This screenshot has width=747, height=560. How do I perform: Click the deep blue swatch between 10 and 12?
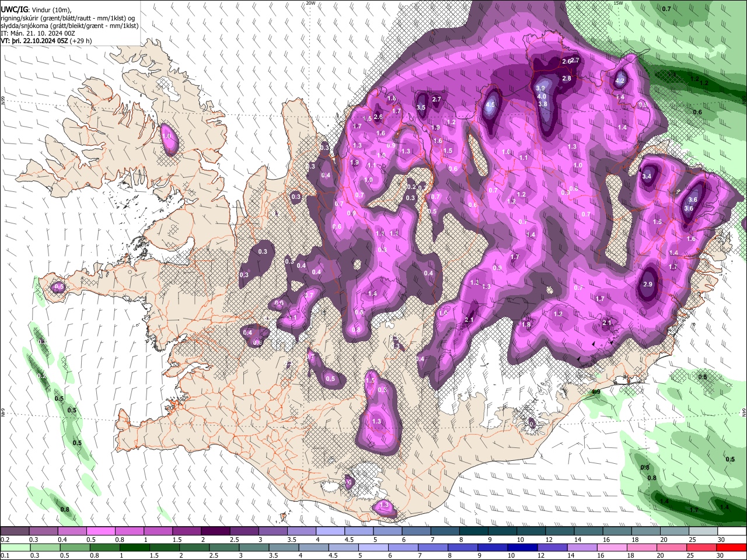tap(521, 547)
